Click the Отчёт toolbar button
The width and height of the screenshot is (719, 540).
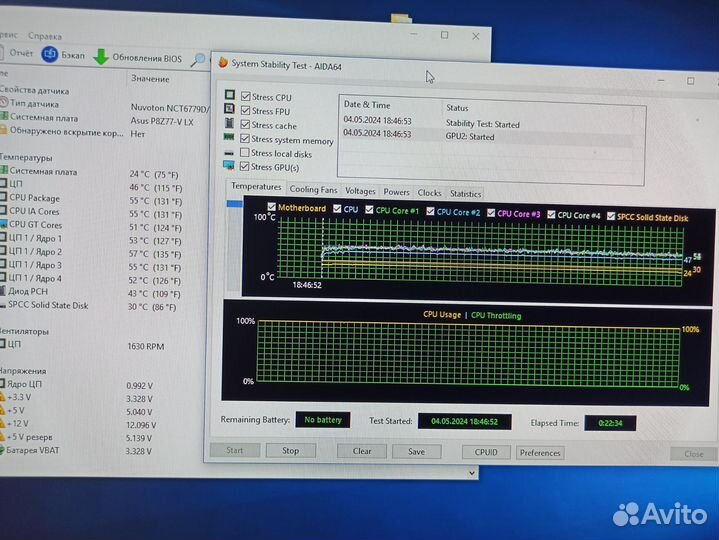pyautogui.click(x=16, y=53)
